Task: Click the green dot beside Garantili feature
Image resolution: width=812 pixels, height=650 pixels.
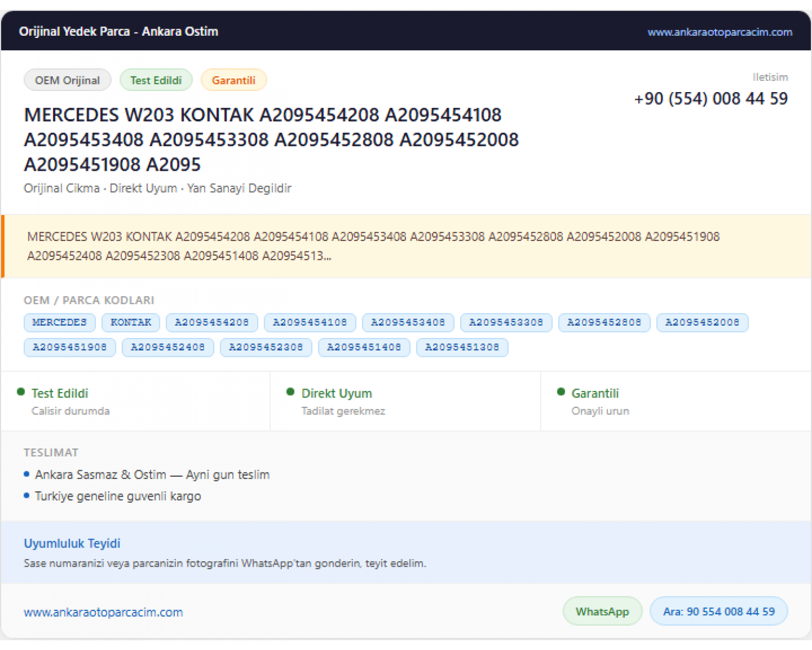Action: click(x=561, y=392)
